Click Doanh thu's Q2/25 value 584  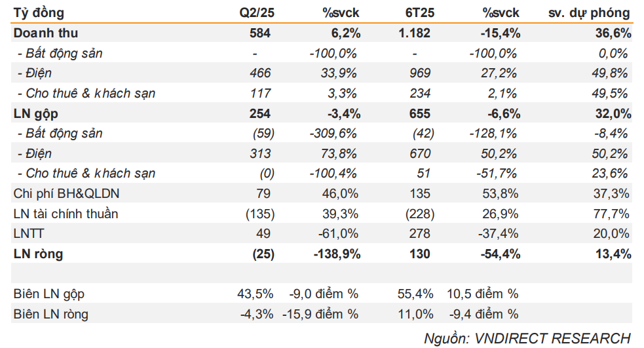point(260,33)
